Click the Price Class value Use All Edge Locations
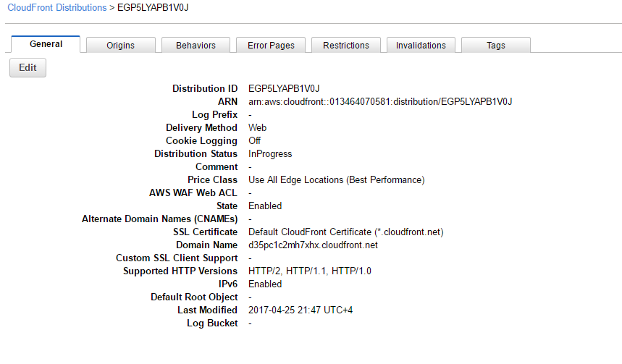 337,180
